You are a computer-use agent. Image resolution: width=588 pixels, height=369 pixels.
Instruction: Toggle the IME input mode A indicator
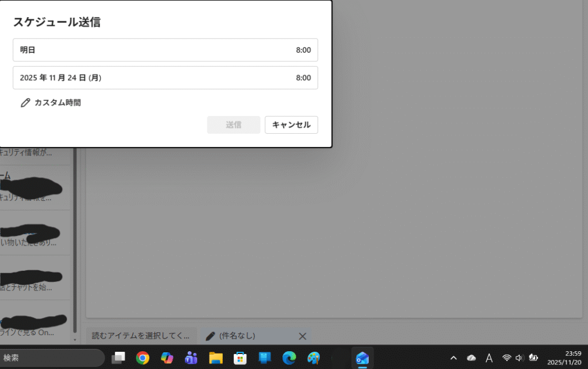point(489,358)
